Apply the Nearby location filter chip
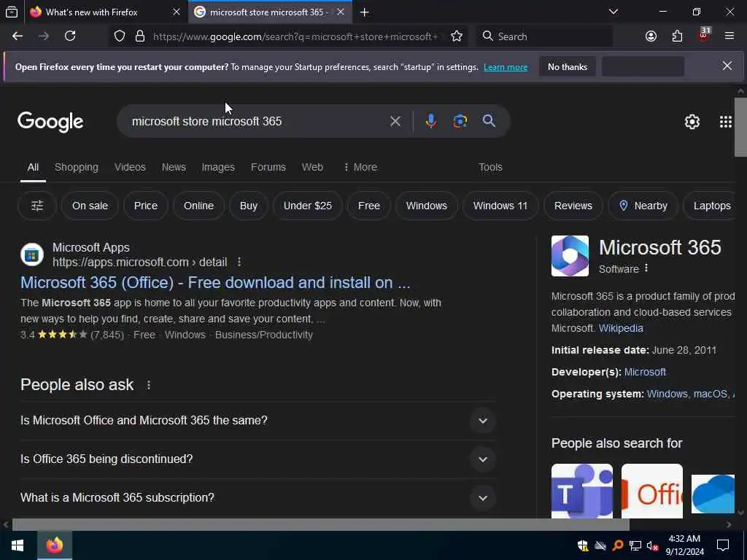747x560 pixels. (x=643, y=206)
